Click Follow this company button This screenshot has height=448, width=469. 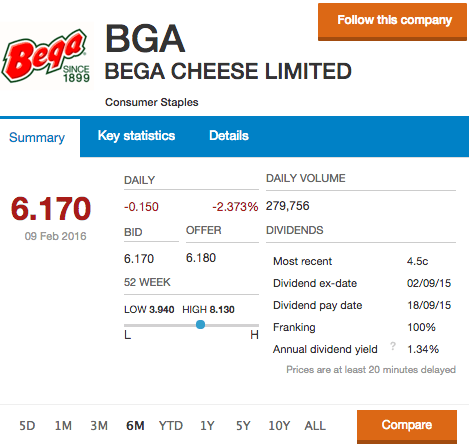coord(392,22)
